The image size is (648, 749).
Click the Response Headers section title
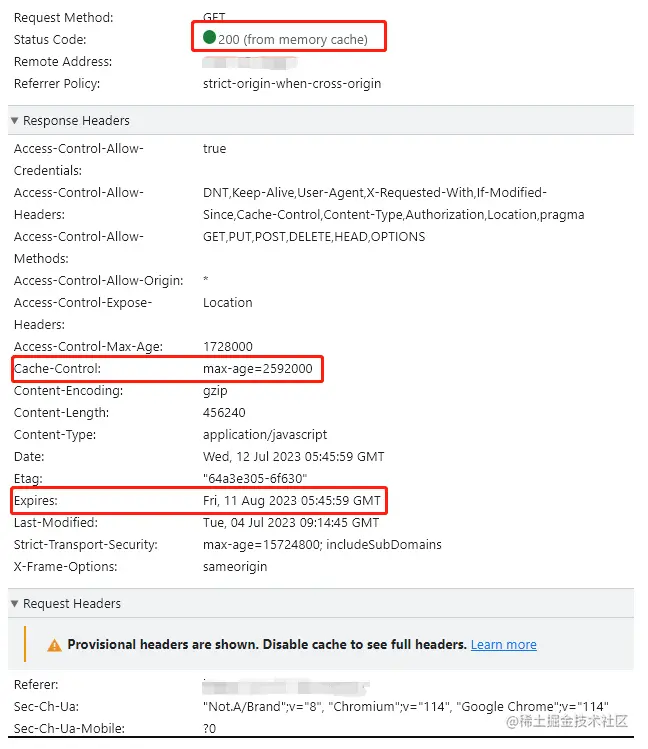(76, 121)
